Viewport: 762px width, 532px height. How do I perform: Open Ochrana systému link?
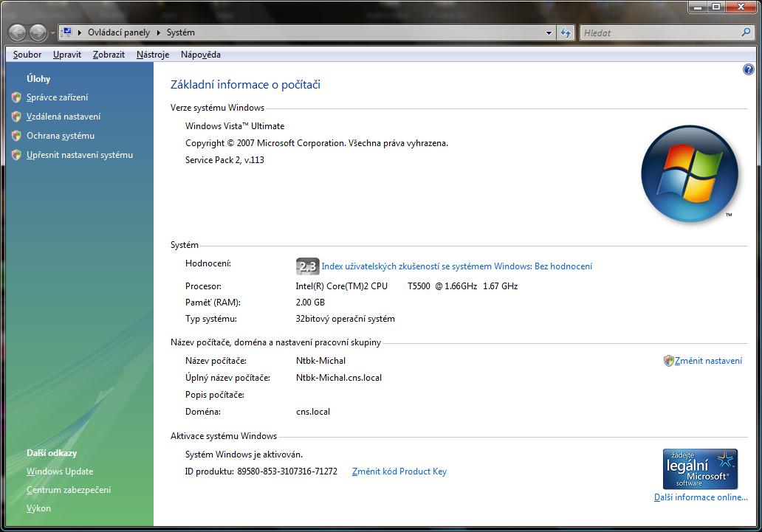61,136
